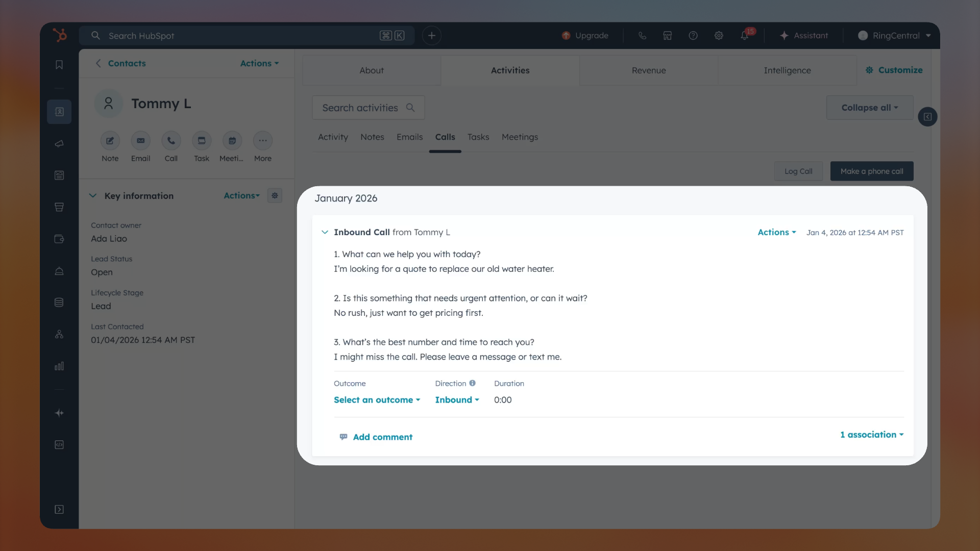Open the Inbound direction dropdown
The image size is (980, 551).
(457, 400)
